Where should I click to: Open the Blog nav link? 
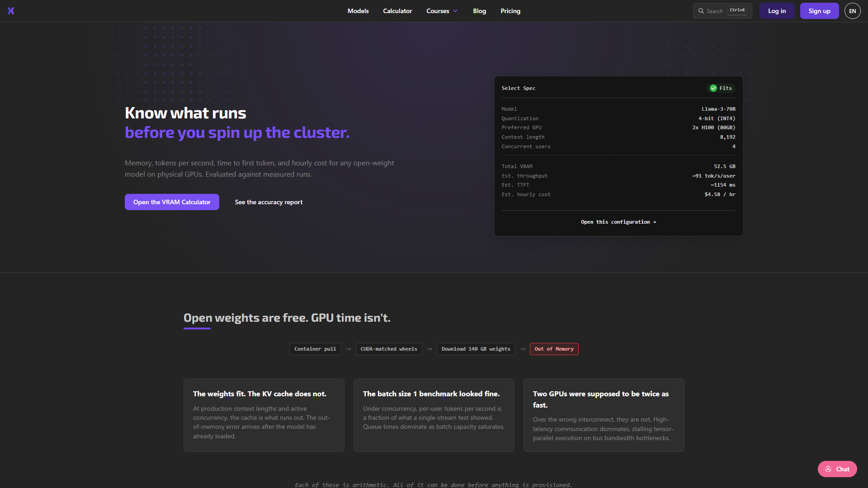[479, 11]
